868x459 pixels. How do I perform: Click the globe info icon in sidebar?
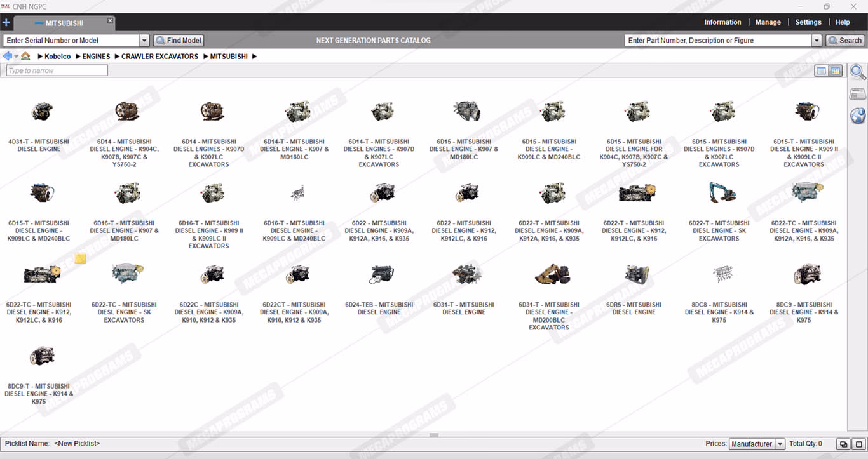[858, 116]
